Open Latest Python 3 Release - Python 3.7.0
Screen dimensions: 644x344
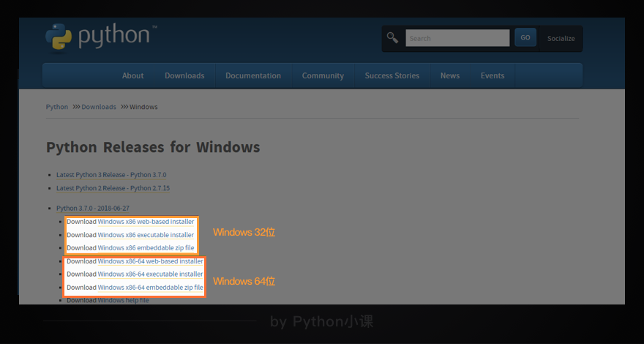pos(111,175)
